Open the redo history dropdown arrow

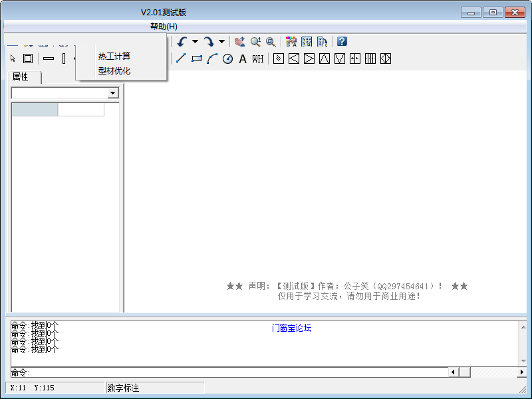coord(221,42)
